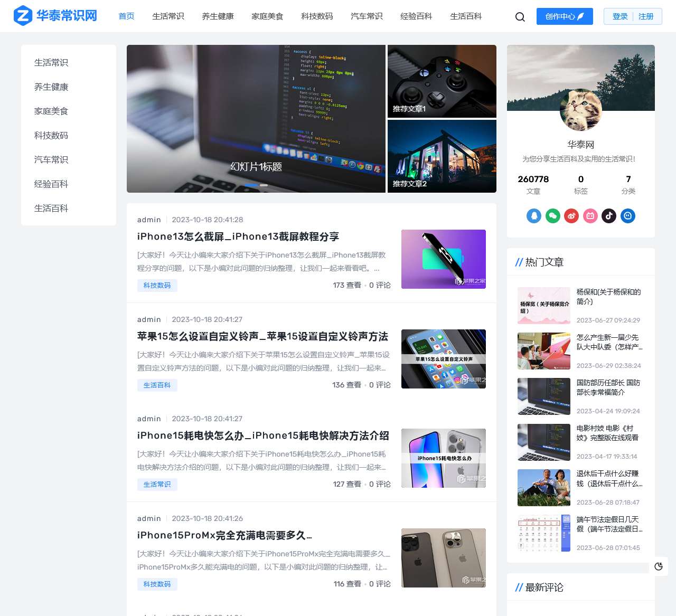Open hot article '退休后干点什么好赚钱'
Viewport: 676px width, 616px height.
click(609, 478)
